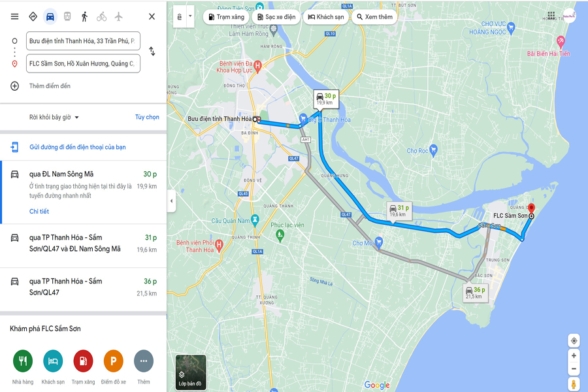Open the print options dropdown arrow
The image size is (588, 392).
coord(190,16)
